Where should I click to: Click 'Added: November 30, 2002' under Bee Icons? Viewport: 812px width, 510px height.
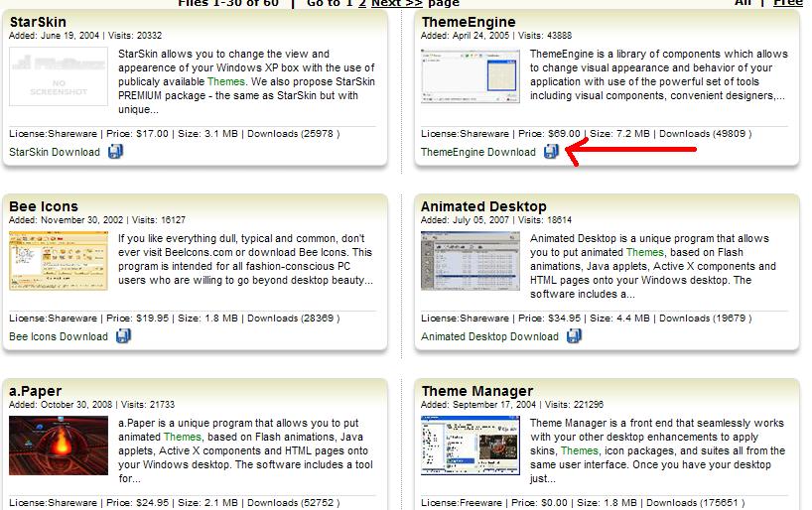pyautogui.click(x=67, y=220)
